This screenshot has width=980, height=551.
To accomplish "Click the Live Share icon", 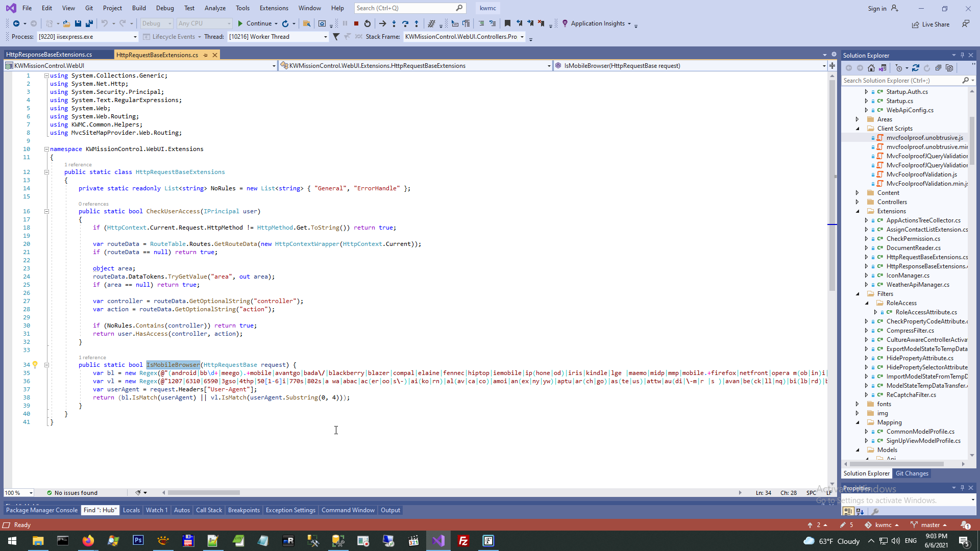I will point(916,24).
